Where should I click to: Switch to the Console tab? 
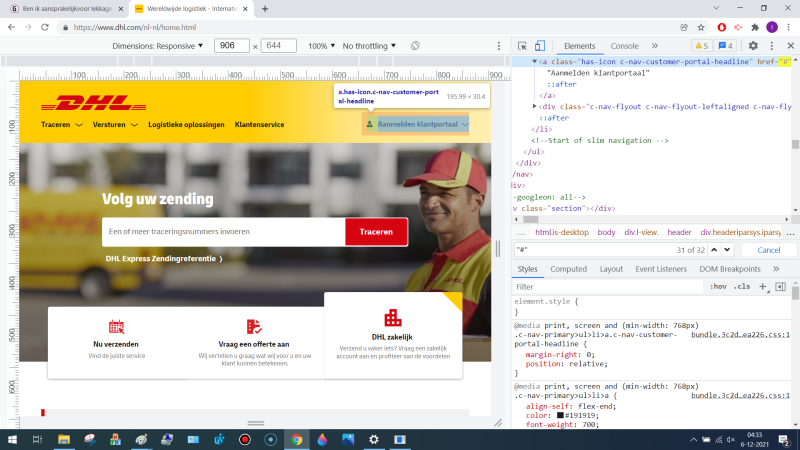(x=624, y=46)
